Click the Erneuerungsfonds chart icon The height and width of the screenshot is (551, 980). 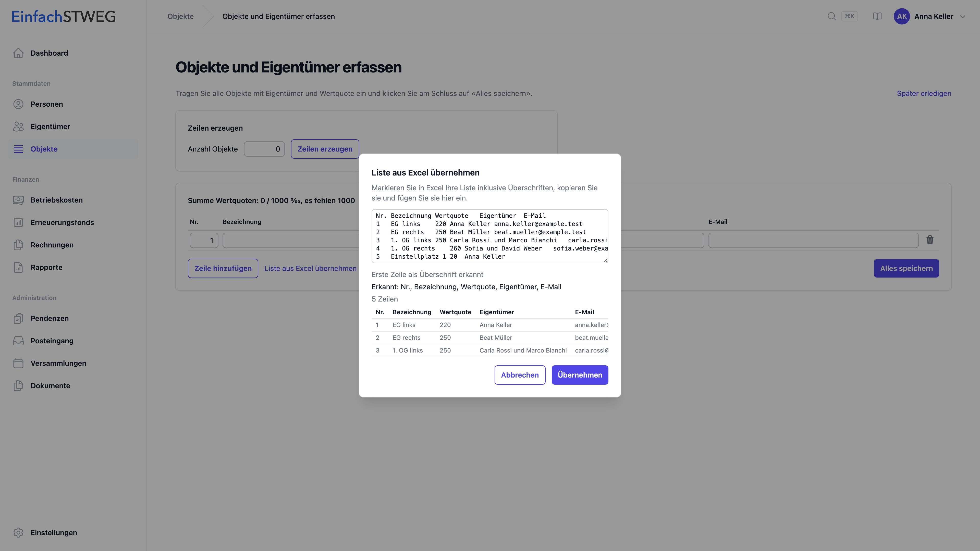18,222
